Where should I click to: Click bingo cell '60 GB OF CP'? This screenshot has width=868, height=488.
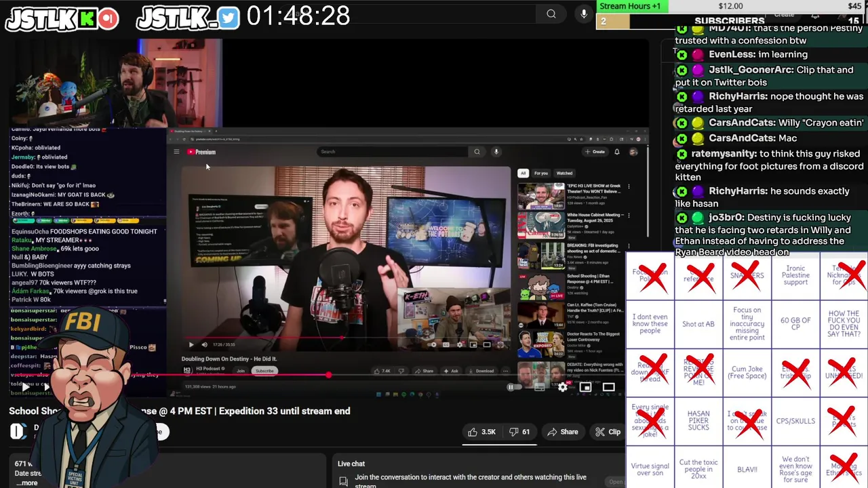795,324
